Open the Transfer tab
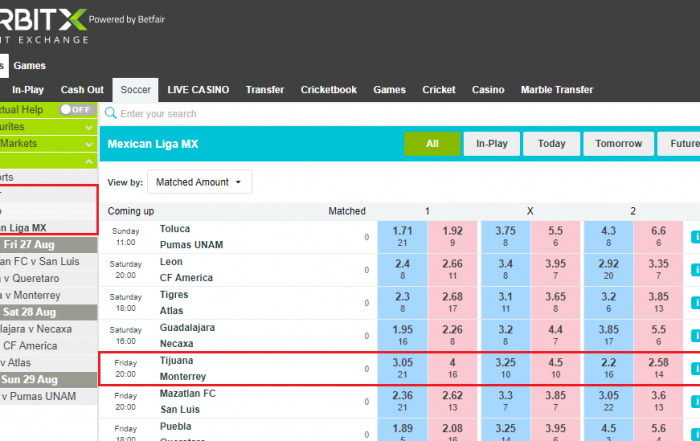This screenshot has width=700, height=441. tap(265, 90)
